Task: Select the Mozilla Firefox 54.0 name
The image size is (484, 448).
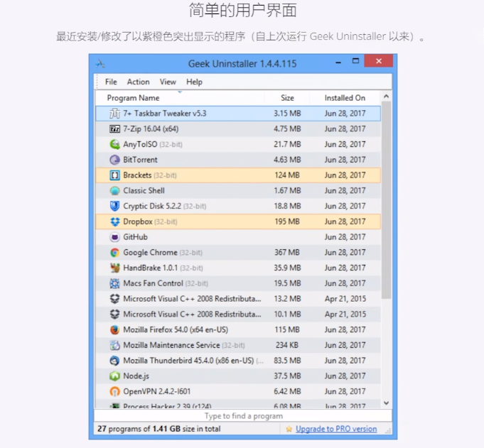Action: click(176, 329)
